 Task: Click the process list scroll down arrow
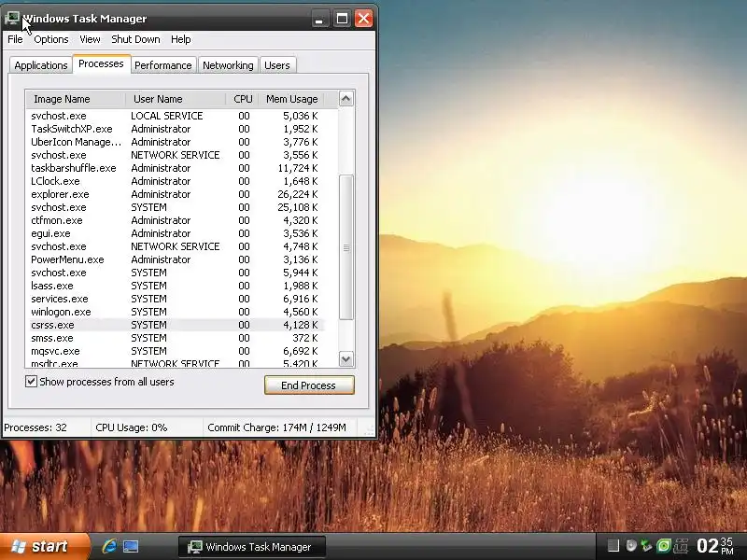pyautogui.click(x=345, y=359)
